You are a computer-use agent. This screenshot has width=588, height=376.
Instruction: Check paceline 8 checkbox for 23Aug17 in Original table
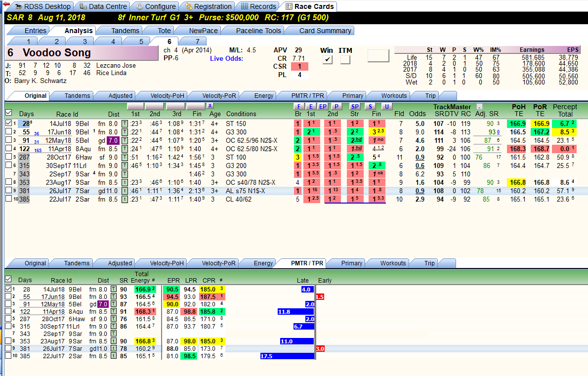coord(8,182)
